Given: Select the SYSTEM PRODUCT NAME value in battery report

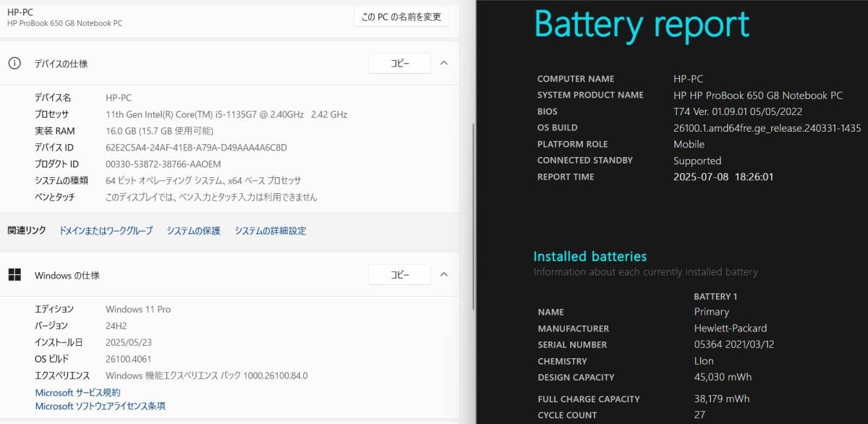Looking at the screenshot, I should (x=758, y=96).
